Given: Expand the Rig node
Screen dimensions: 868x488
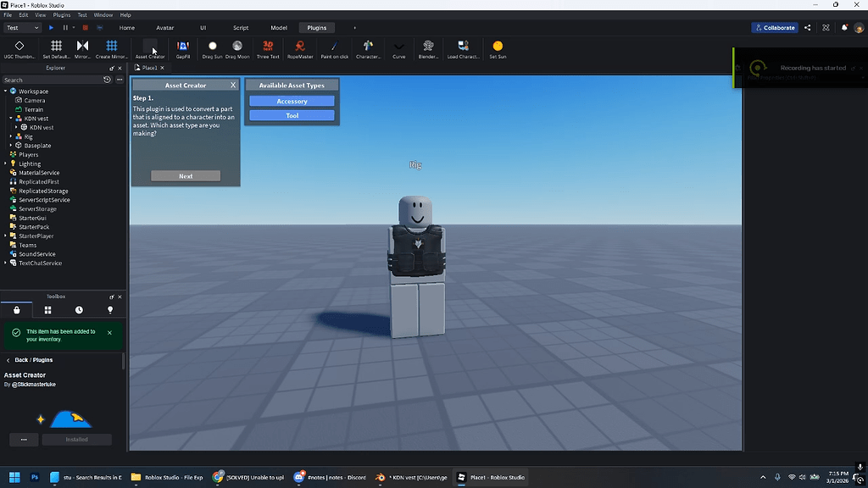Looking at the screenshot, I should 11,136.
